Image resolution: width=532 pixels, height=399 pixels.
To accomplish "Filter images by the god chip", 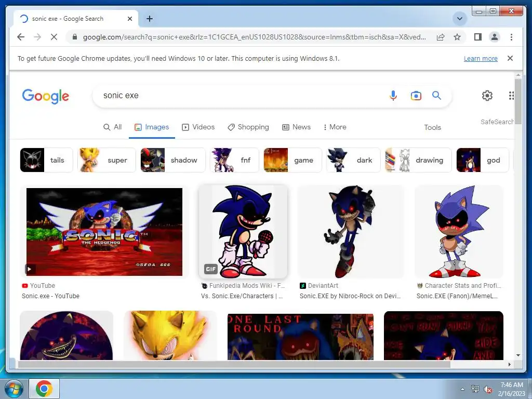I will 483,160.
